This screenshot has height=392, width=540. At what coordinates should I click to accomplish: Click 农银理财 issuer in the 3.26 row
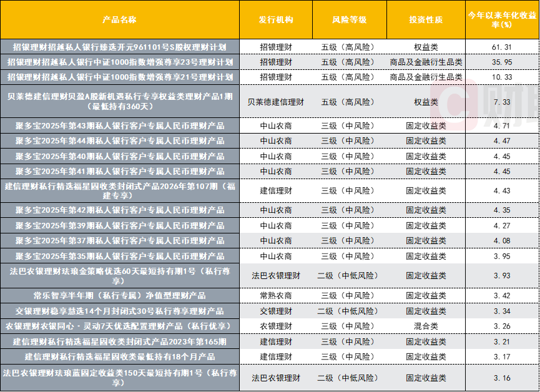pos(276,326)
